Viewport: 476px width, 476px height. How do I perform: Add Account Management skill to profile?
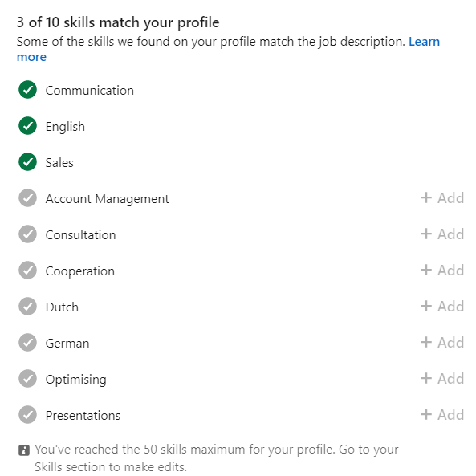point(442,198)
